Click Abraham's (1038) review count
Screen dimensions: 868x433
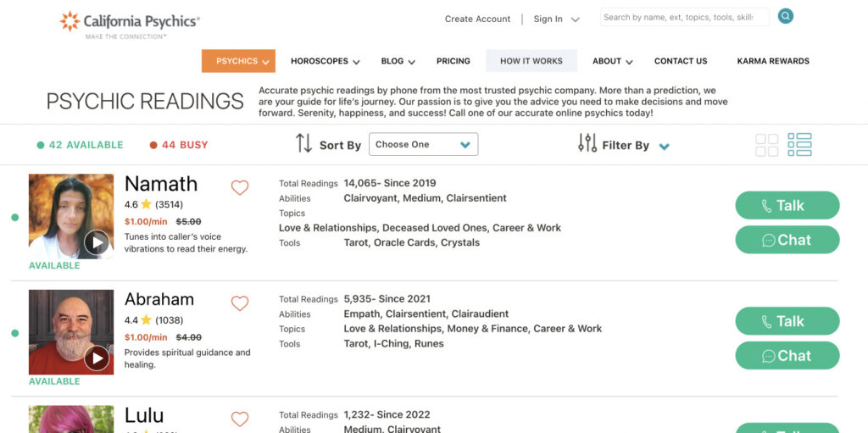pyautogui.click(x=170, y=320)
